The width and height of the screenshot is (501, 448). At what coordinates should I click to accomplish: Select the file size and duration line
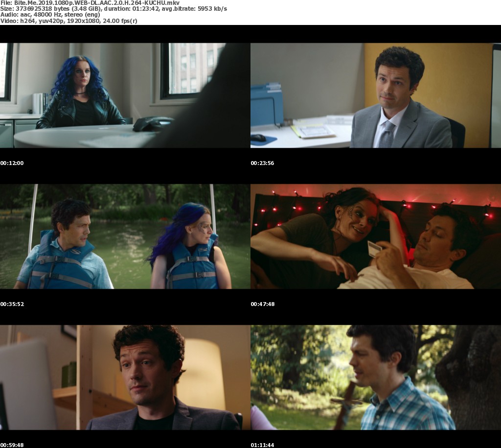click(114, 9)
